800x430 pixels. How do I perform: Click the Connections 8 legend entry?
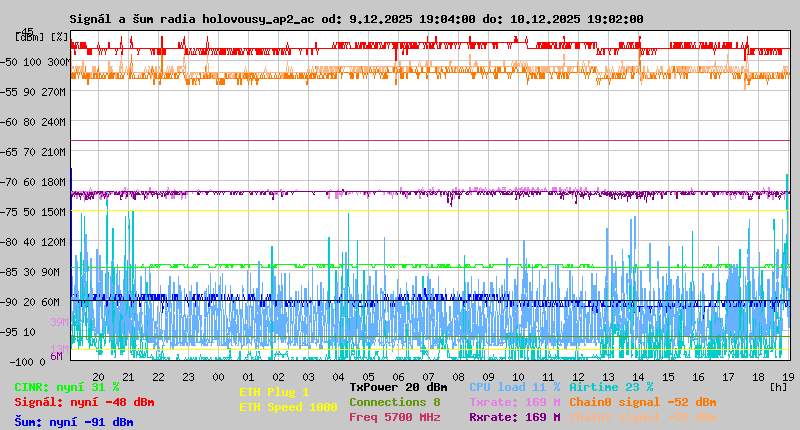coord(394,402)
